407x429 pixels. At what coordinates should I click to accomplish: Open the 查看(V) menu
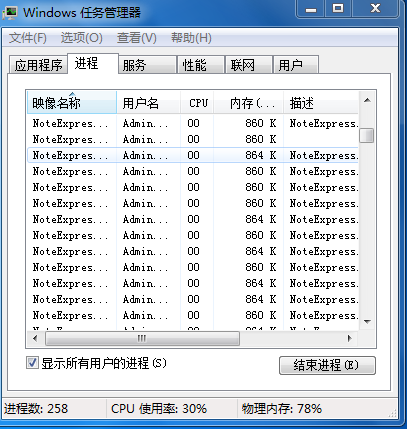click(x=136, y=38)
